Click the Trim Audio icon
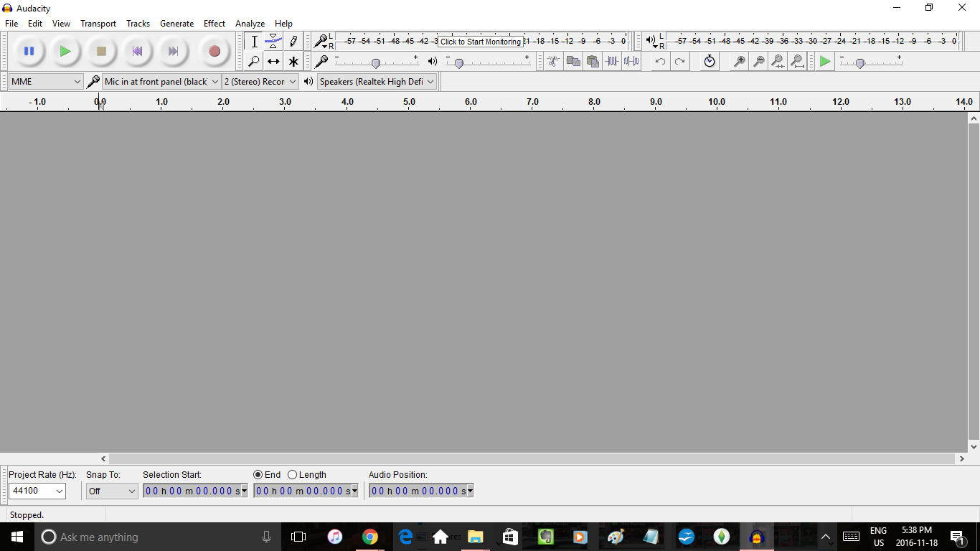This screenshot has height=551, width=980. [611, 62]
